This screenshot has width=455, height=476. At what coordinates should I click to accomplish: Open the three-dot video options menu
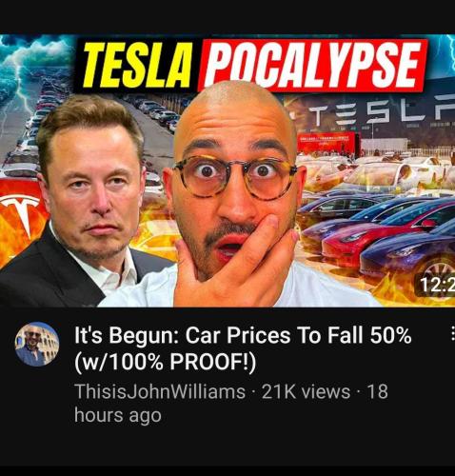point(453,334)
